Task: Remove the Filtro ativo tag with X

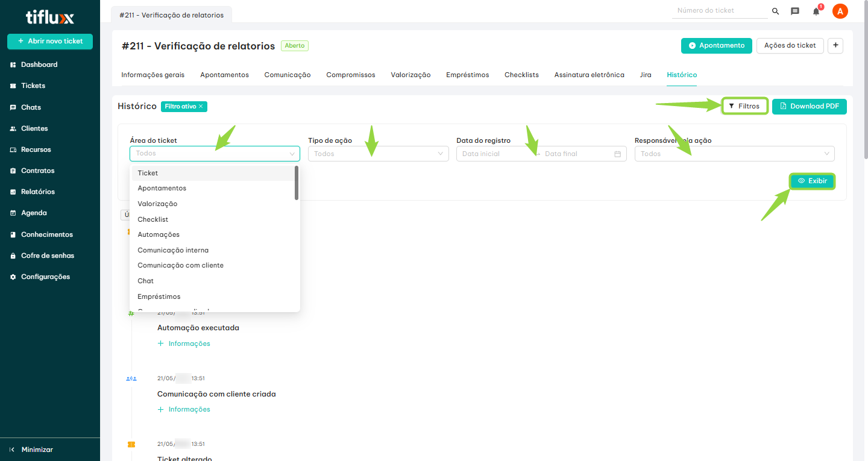Action: coord(201,107)
